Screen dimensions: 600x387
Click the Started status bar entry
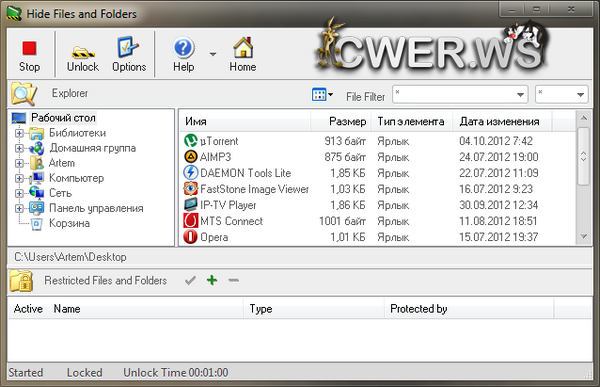coord(26,373)
